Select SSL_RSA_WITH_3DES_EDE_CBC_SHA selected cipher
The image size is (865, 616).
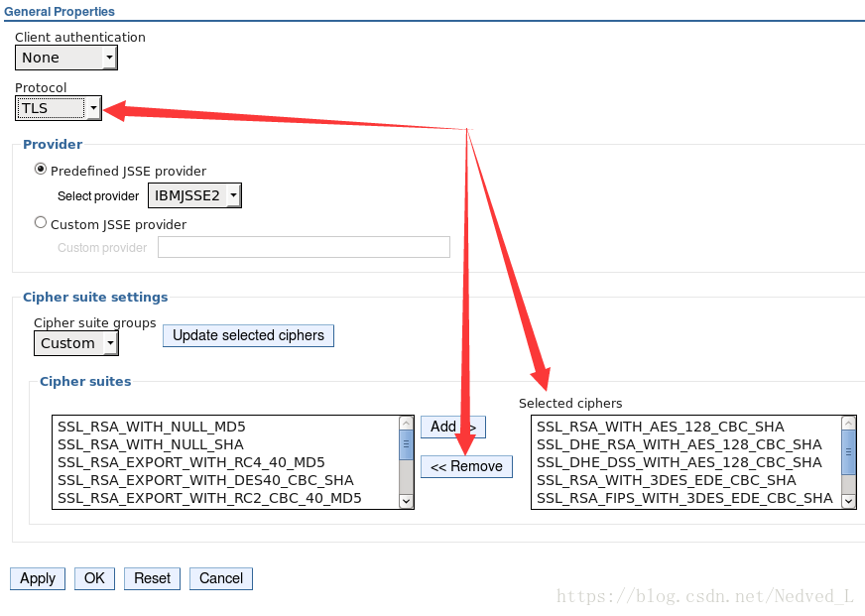pos(686,480)
